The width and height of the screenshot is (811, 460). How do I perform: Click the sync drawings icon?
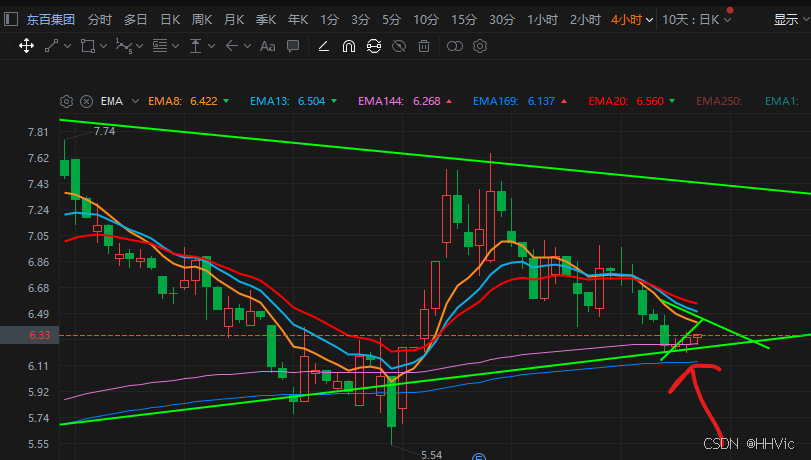point(374,46)
